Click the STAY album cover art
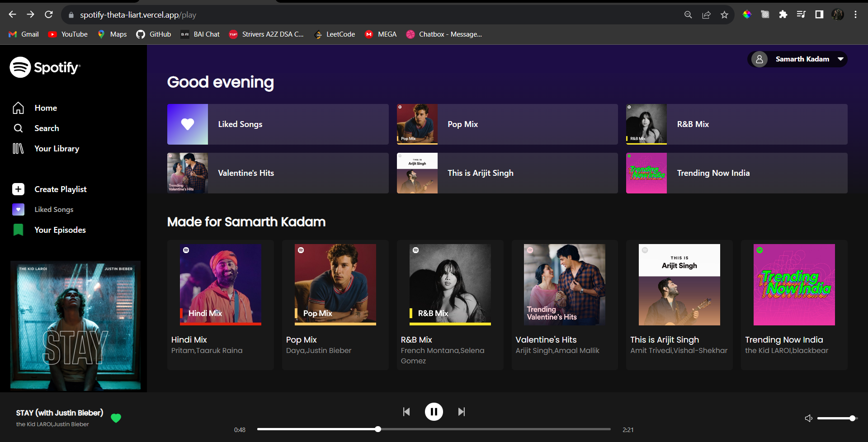 [75, 325]
